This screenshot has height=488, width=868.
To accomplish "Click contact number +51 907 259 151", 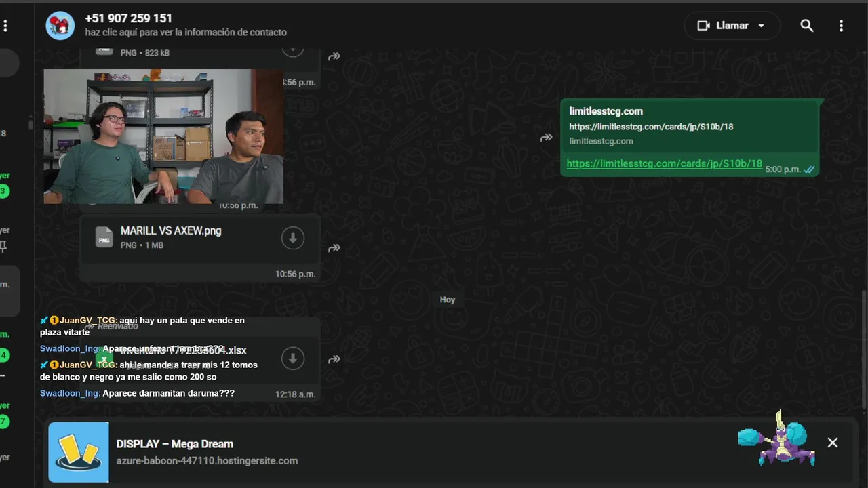I will coord(128,18).
